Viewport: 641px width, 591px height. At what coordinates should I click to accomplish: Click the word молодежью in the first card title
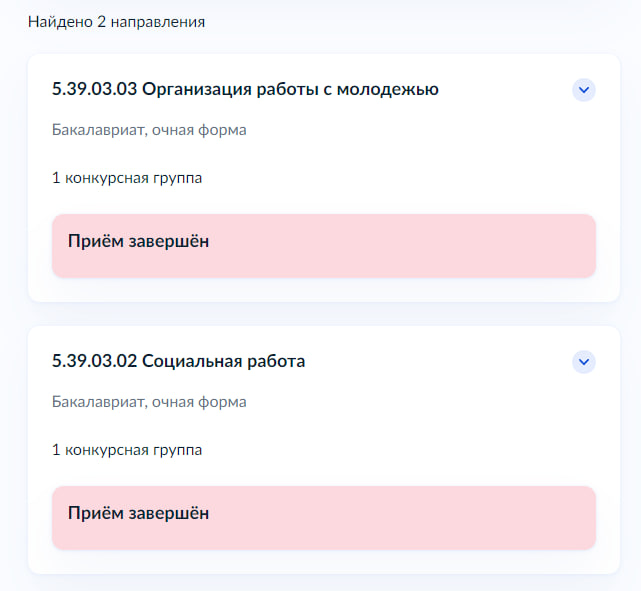[388, 90]
